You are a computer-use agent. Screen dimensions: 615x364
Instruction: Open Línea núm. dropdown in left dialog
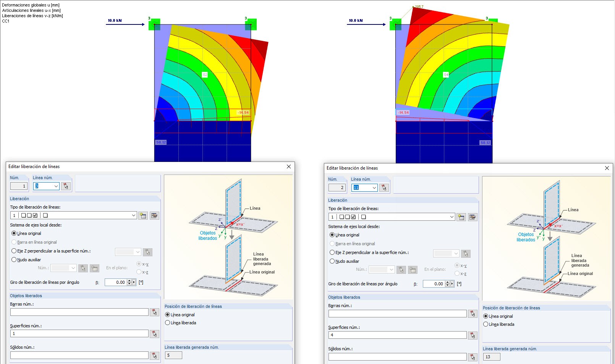click(x=56, y=186)
